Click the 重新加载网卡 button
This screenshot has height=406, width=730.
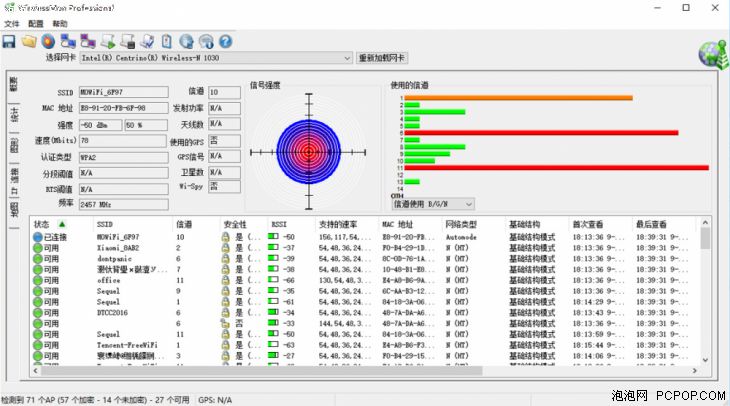pos(382,58)
